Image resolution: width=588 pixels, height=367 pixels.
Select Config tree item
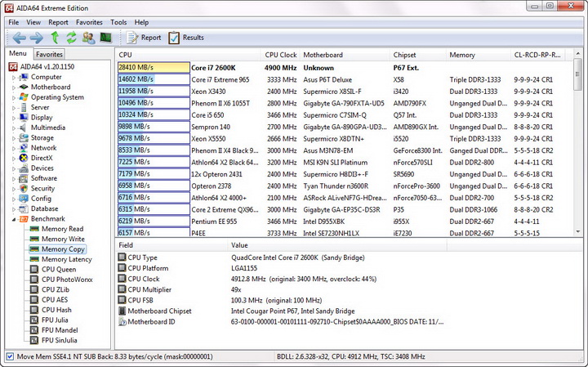point(35,199)
